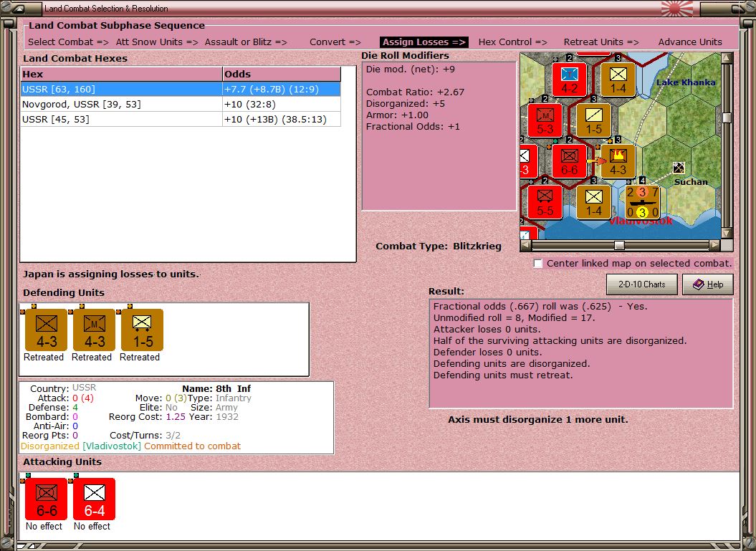Select defending 1-5 cavalry unit counter
The width and height of the screenshot is (756, 551).
pos(142,330)
